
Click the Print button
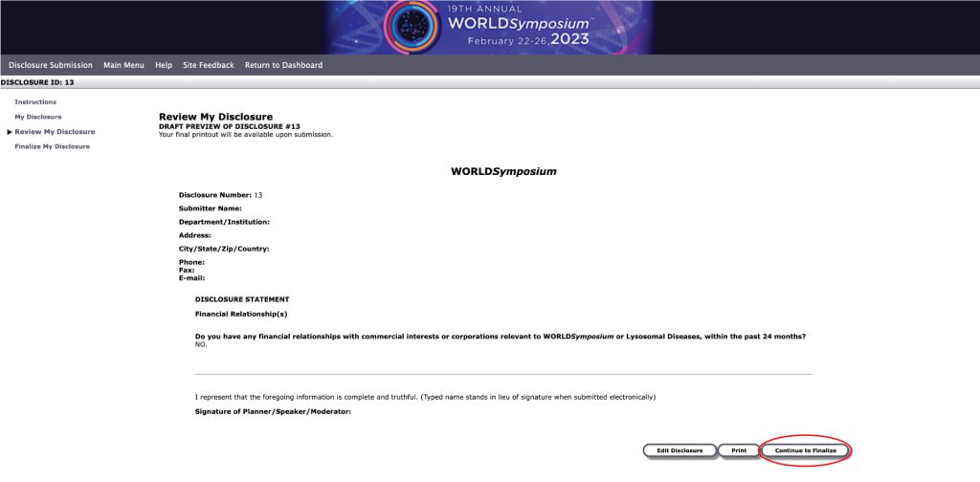pyautogui.click(x=739, y=450)
